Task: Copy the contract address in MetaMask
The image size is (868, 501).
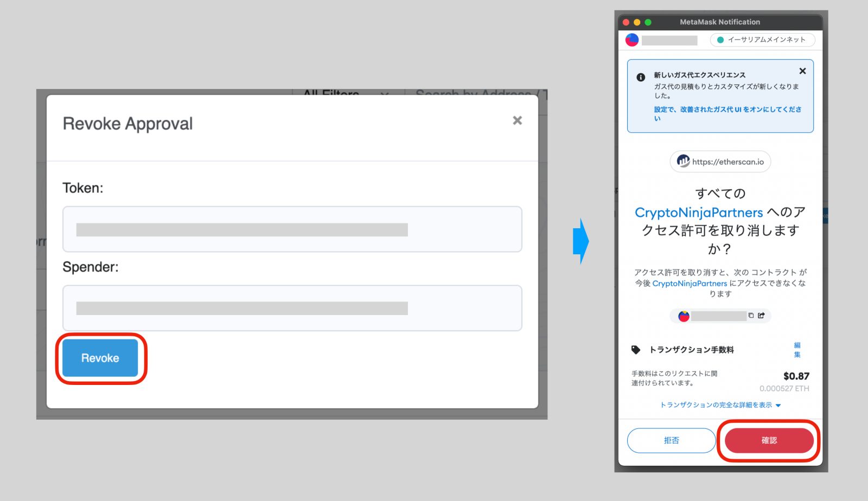Action: pos(751,316)
